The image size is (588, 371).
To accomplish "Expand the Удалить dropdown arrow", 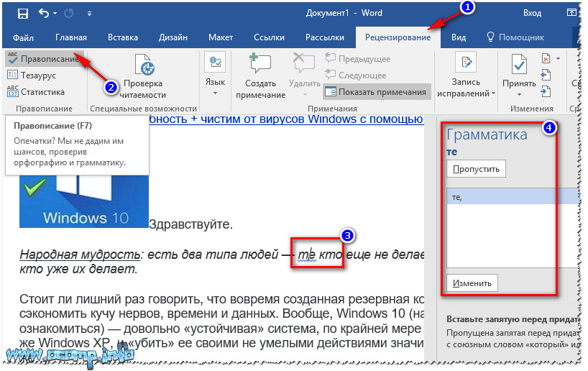I will coord(305,94).
